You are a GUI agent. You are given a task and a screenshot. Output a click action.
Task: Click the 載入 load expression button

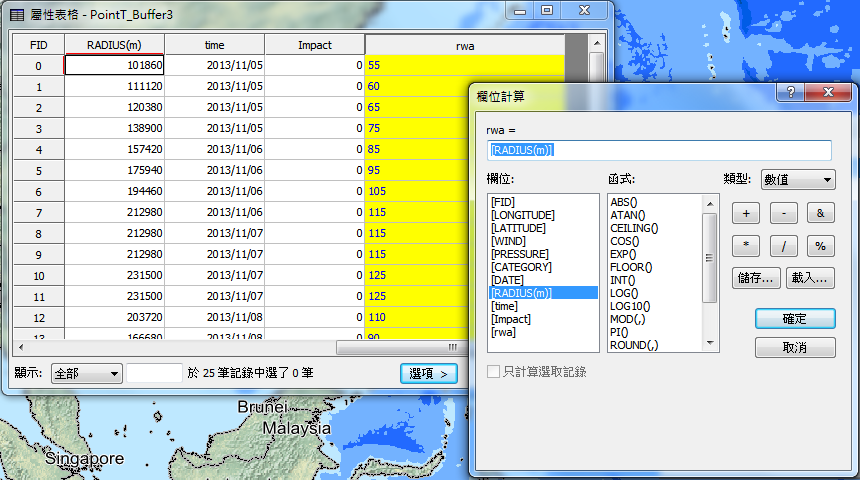pyautogui.click(x=811, y=279)
